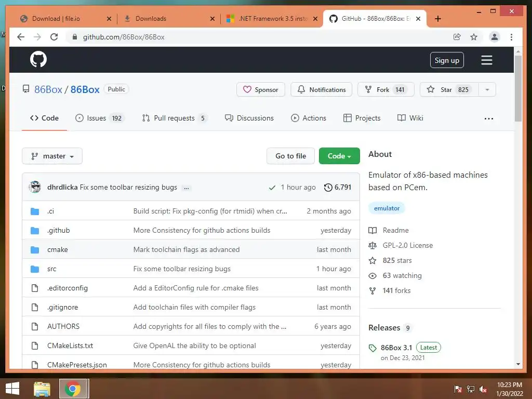Click the 86Box 3.1 release tag icon
The width and height of the screenshot is (532, 399).
[x=373, y=348]
